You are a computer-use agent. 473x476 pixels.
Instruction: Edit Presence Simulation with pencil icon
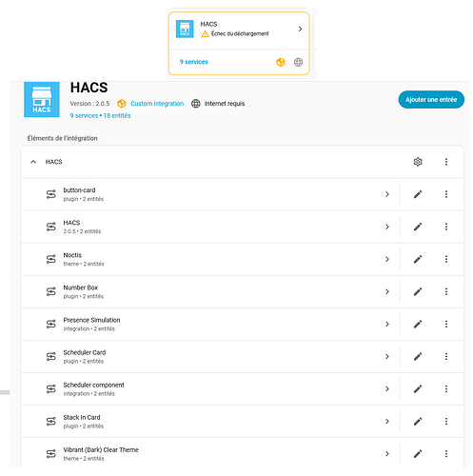pos(418,324)
